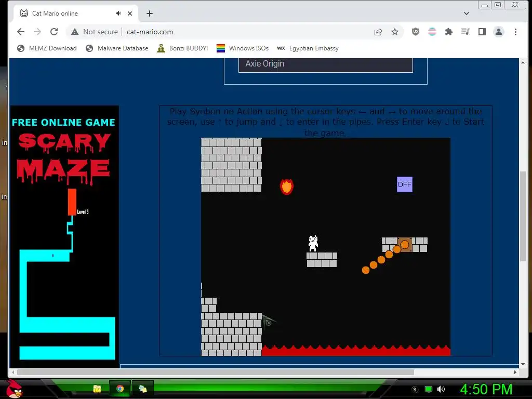Open the Egyptian Embassy bookmark
This screenshot has height=399, width=532.
pyautogui.click(x=308, y=48)
